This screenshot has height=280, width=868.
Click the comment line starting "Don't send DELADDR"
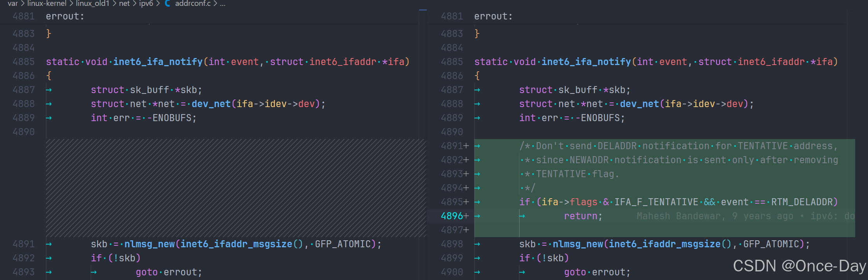click(x=679, y=146)
